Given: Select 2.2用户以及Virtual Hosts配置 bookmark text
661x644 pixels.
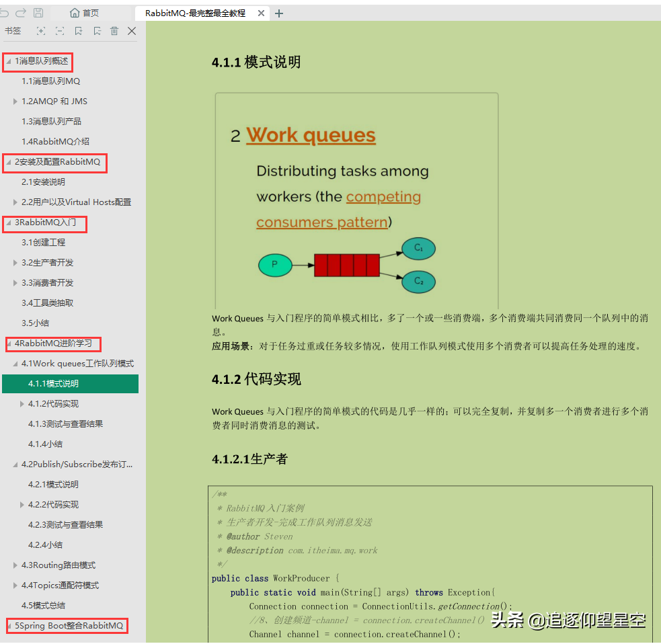Looking at the screenshot, I should (76, 202).
